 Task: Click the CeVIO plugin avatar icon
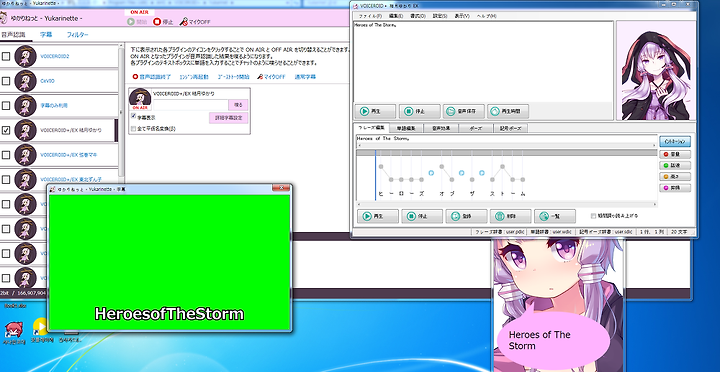25,81
